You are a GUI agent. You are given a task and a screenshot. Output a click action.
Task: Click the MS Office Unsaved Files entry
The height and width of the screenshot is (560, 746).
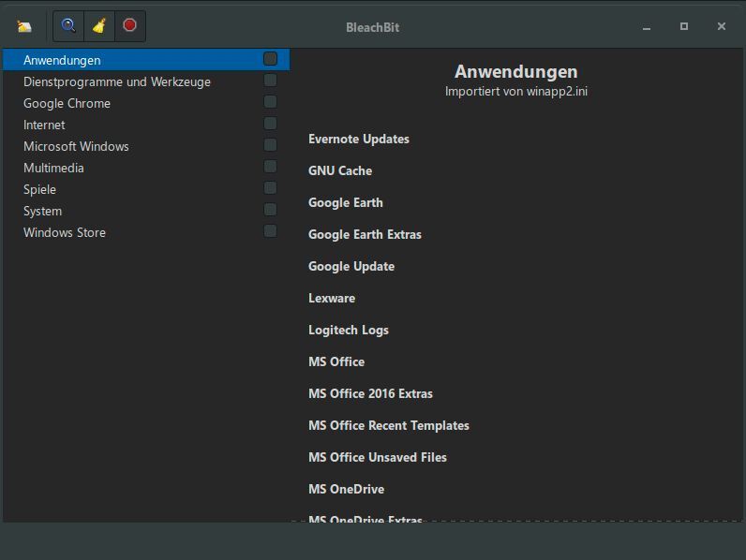378,457
